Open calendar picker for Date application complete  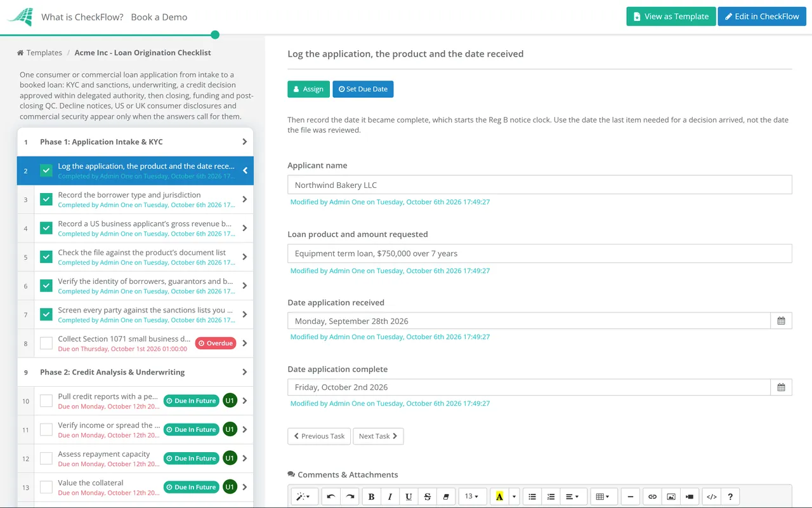click(781, 387)
